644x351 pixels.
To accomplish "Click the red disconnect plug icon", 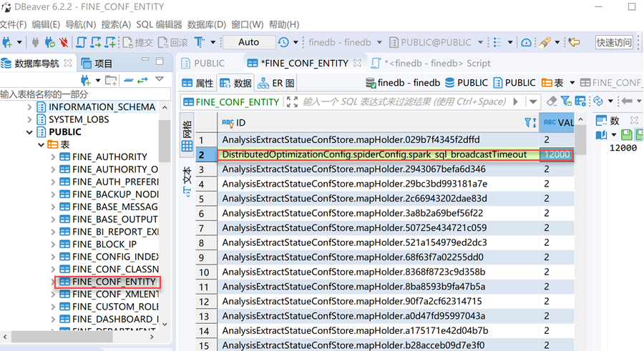I will click(63, 42).
